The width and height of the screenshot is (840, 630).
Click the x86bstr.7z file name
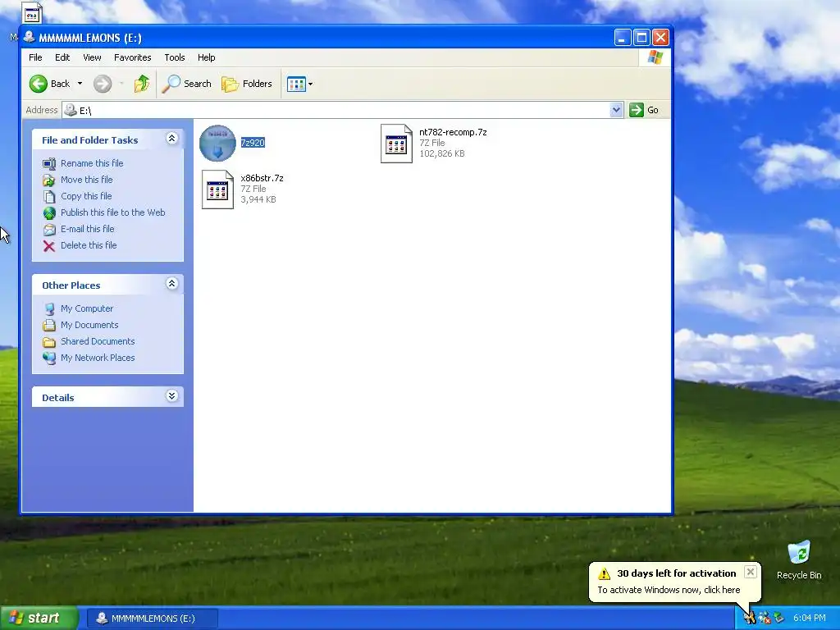pos(262,178)
